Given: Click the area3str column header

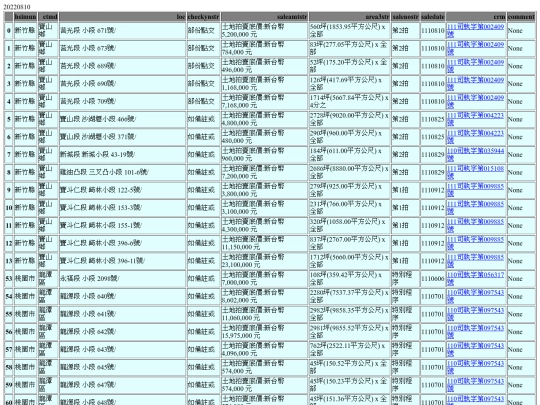Looking at the screenshot, I should tap(349, 17).
